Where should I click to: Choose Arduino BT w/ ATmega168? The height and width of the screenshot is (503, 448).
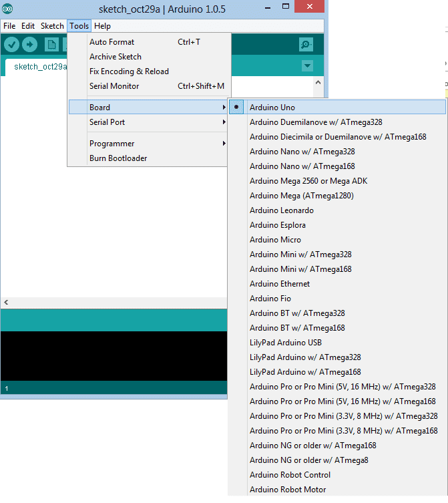tap(337, 328)
